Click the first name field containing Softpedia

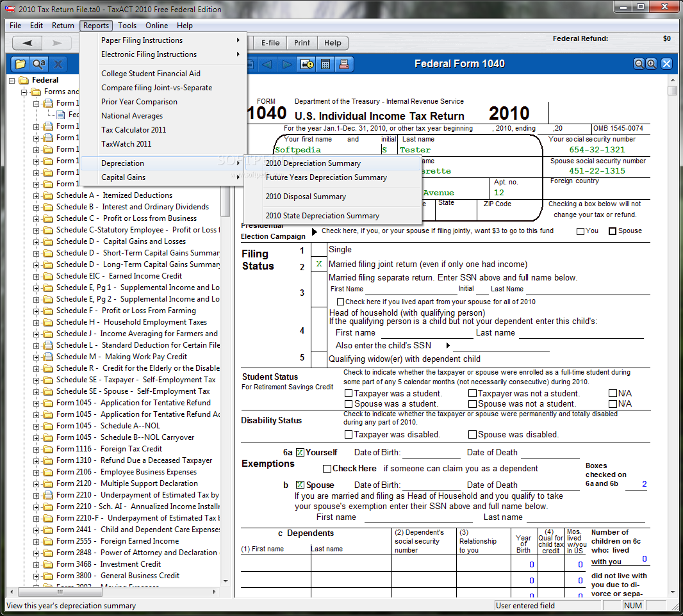327,150
